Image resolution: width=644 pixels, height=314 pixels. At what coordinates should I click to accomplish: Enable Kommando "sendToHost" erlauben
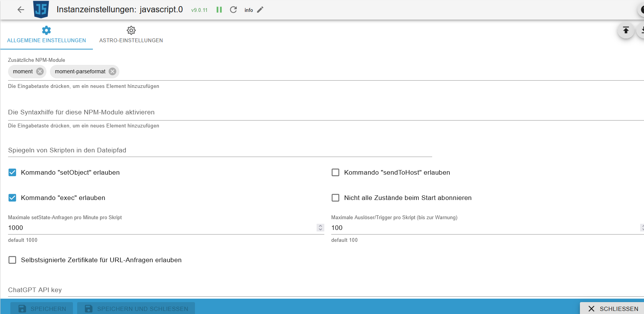click(x=335, y=172)
